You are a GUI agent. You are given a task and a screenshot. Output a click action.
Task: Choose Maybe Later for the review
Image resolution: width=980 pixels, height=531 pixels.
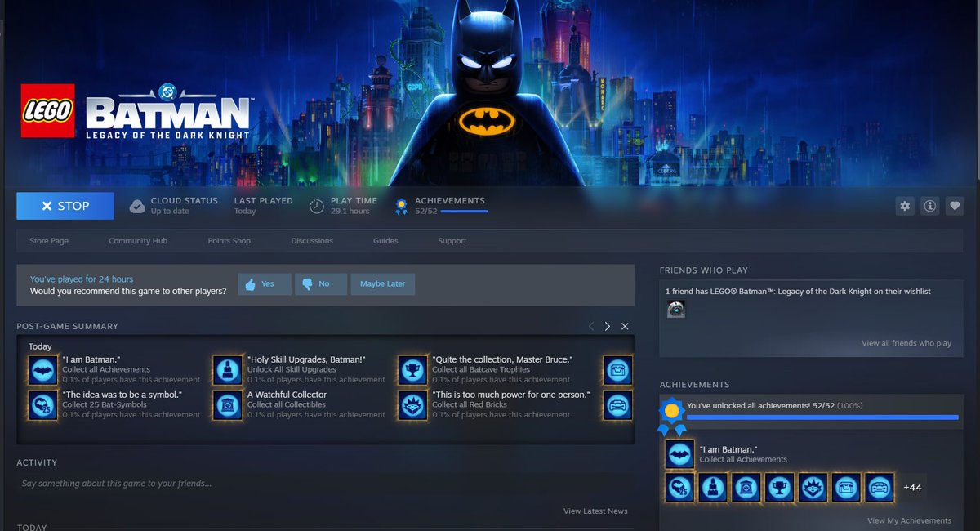coord(383,283)
